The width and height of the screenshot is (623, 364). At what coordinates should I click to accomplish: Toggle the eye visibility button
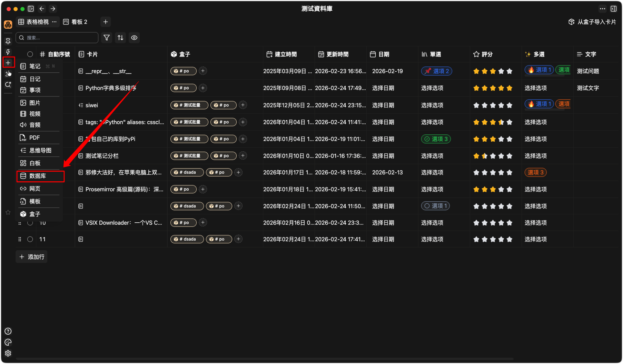[x=134, y=38]
